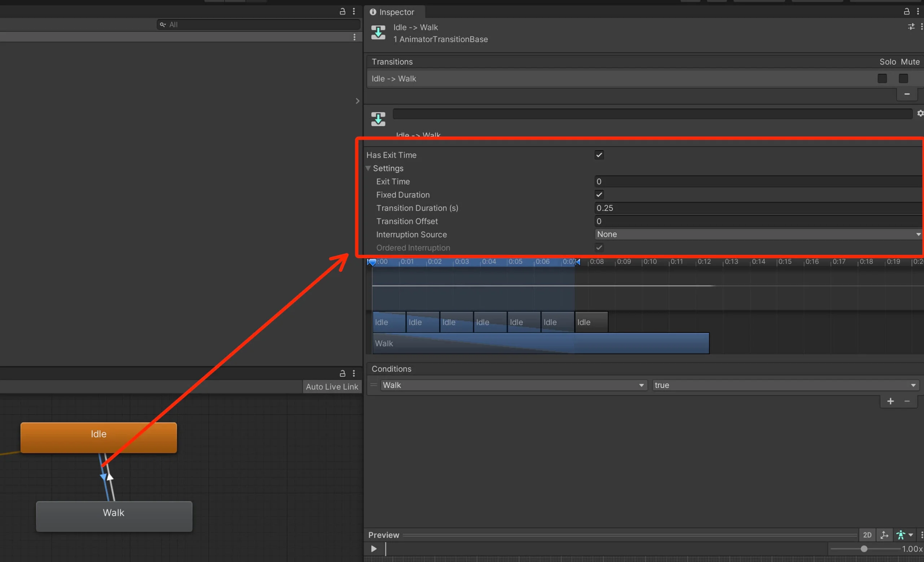Click the Idle -> Walk header transition icon

tap(378, 32)
